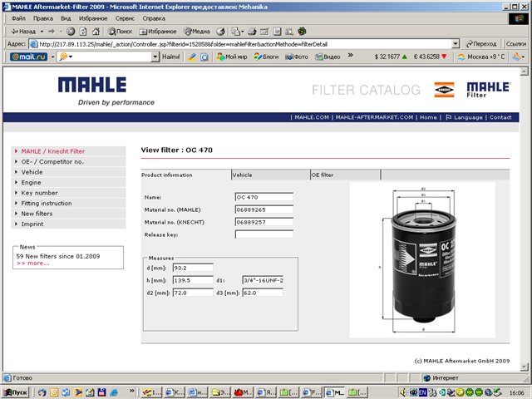Open the Вид menu
Viewport: 532px width, 399px height.
tap(66, 18)
